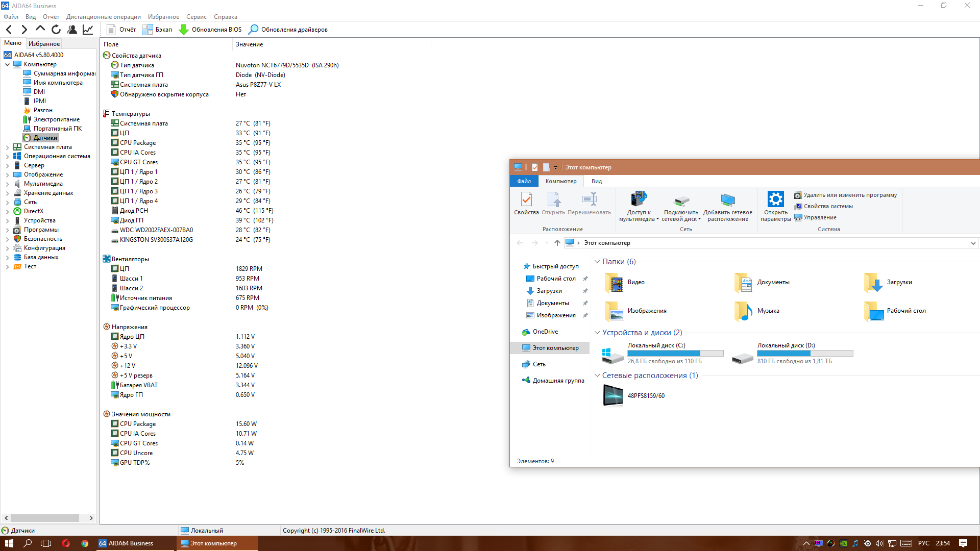Expand the Отображение tree node
Viewport: 980px width, 551px height.
pyautogui.click(x=8, y=174)
